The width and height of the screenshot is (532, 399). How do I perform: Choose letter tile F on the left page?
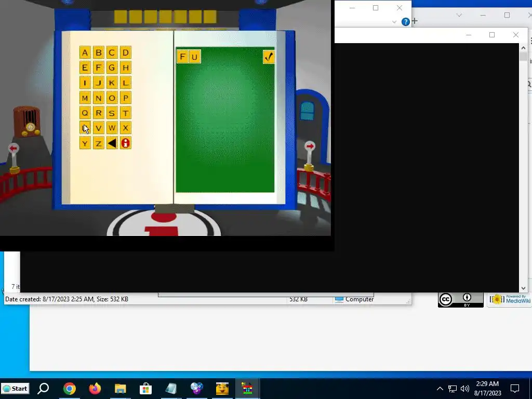pos(98,68)
